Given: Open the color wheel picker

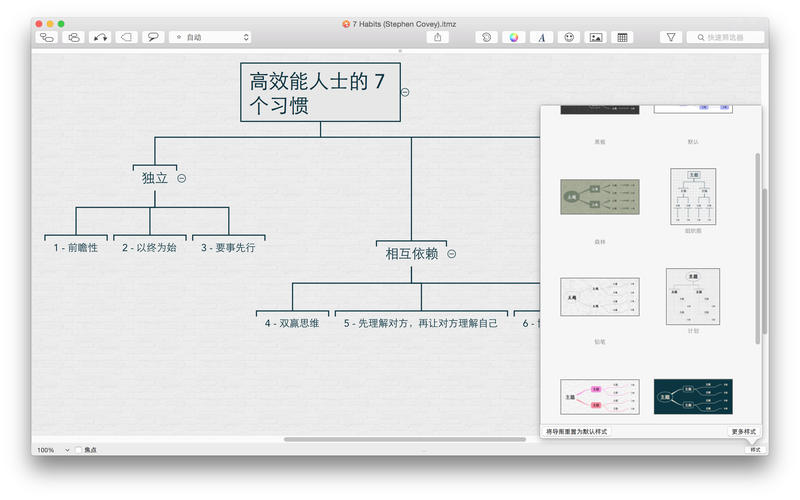Looking at the screenshot, I should 514,37.
